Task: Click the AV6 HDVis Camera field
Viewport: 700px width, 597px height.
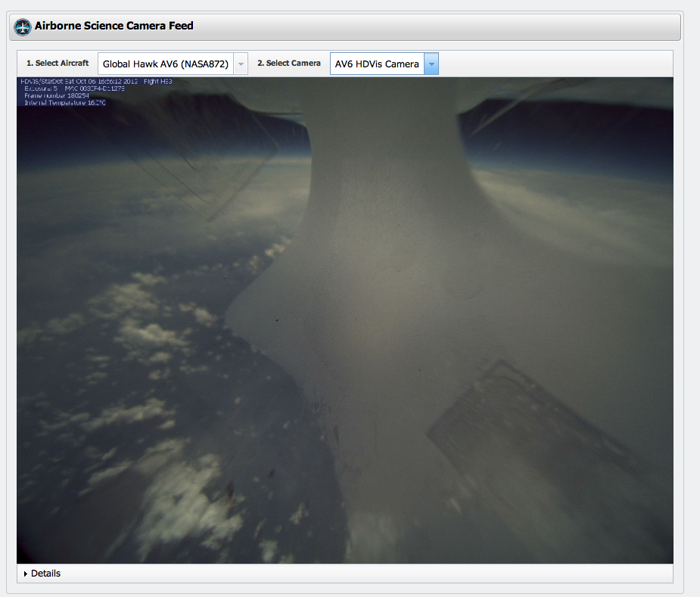Action: [x=377, y=64]
